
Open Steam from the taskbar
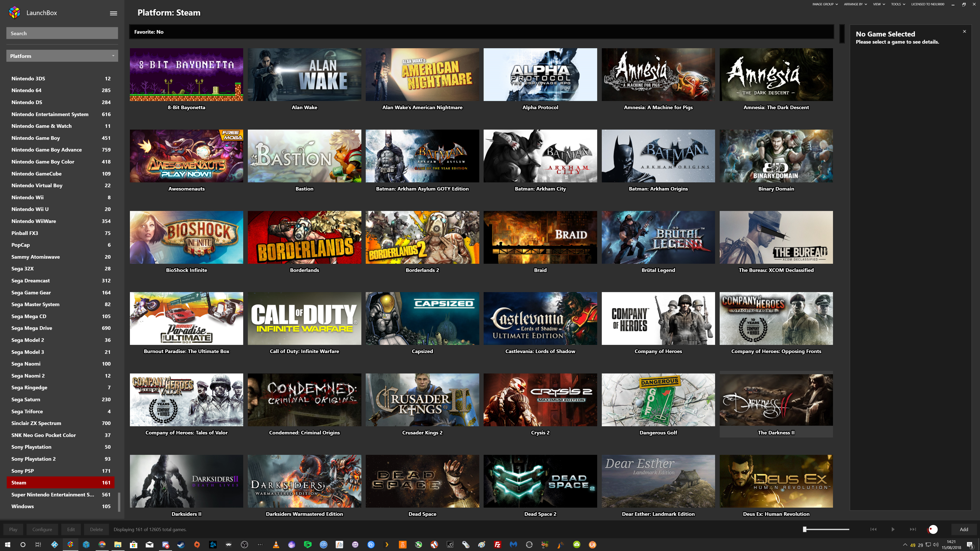click(181, 545)
